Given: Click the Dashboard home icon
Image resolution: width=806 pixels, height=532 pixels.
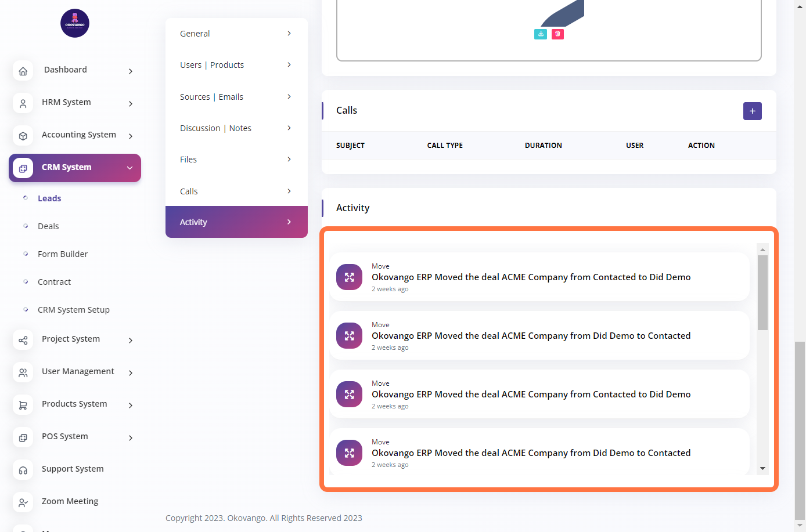Looking at the screenshot, I should [x=23, y=71].
